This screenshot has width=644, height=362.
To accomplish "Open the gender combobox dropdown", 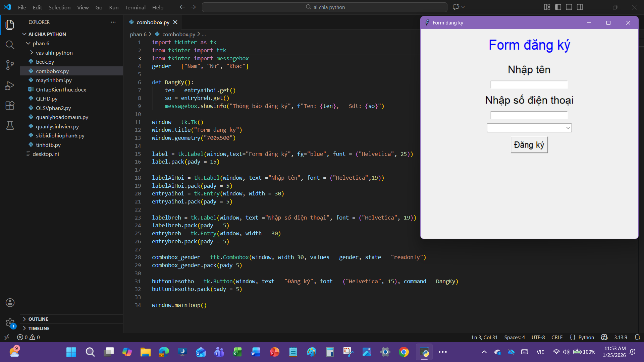I will coord(568,128).
